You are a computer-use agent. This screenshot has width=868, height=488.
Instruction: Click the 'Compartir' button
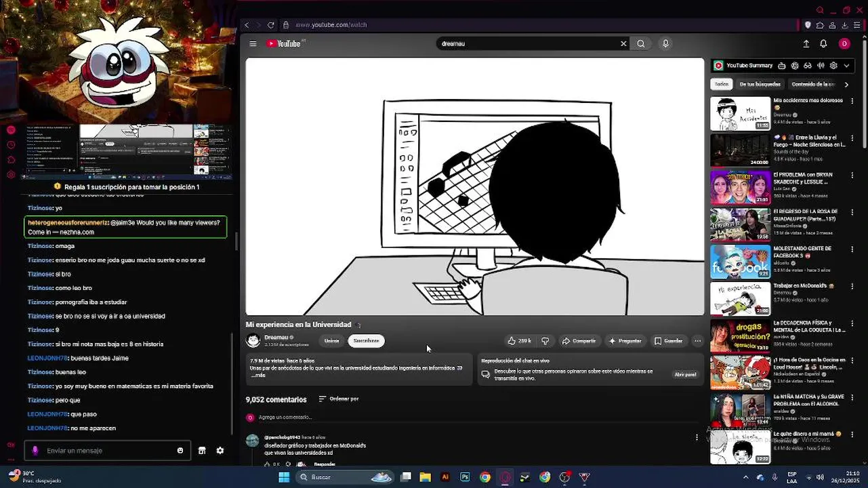coord(579,341)
